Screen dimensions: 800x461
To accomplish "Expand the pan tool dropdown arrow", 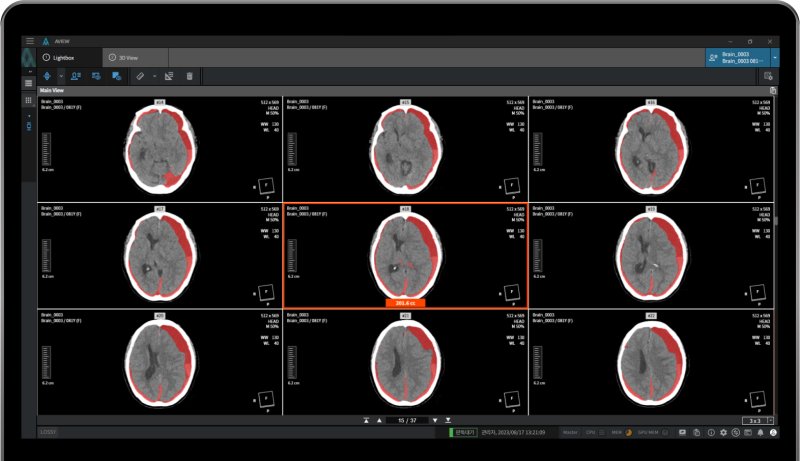I will [60, 76].
